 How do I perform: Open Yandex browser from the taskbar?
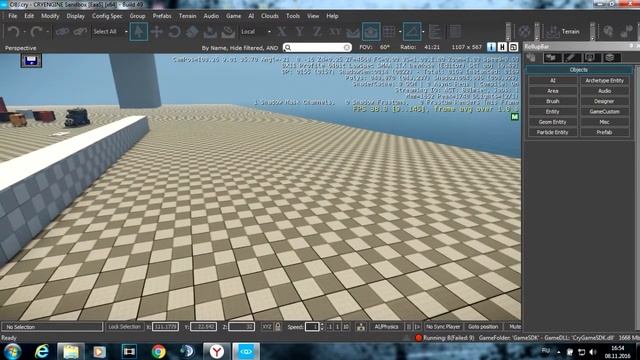pos(216,351)
